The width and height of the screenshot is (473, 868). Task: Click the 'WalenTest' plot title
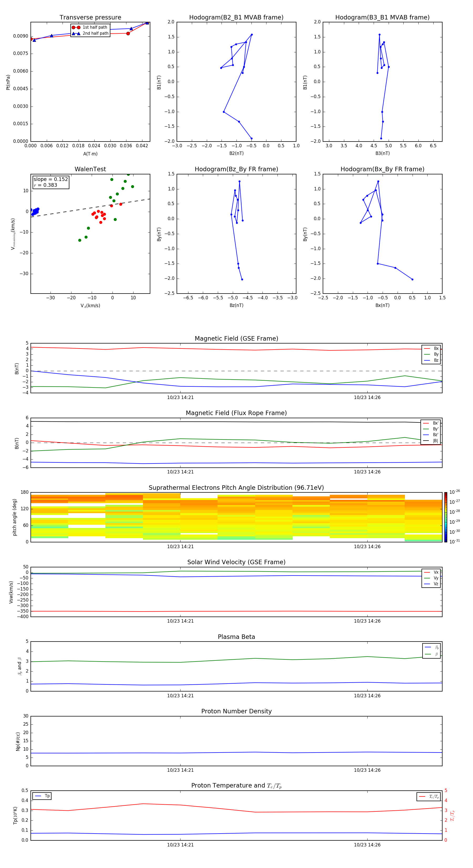point(90,169)
